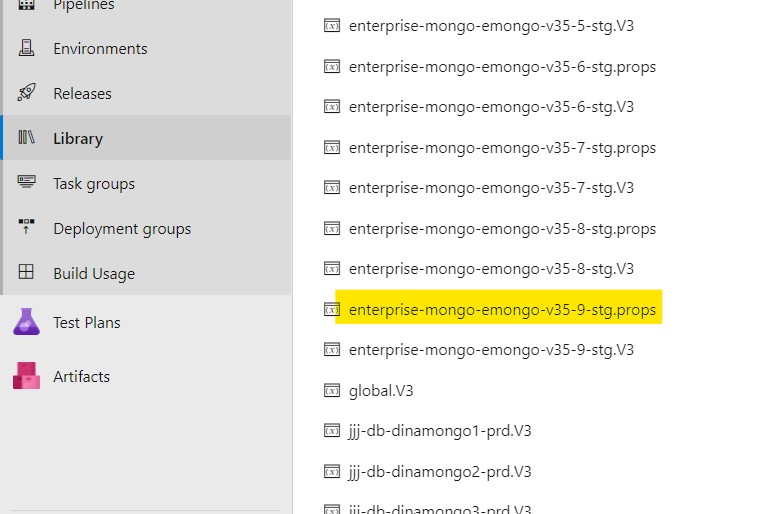This screenshot has width=765, height=514.
Task: Click the Test Plans flask icon
Action: coord(26,322)
